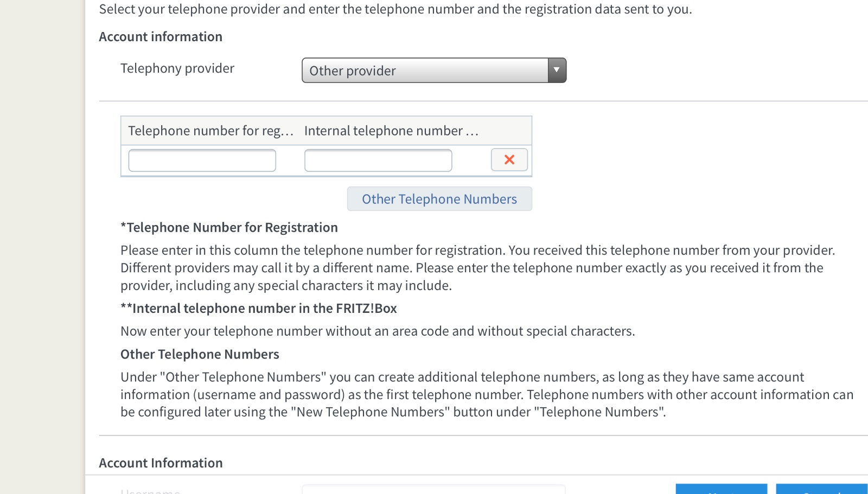
Task: Select the 'Internal telephone number …' column header
Action: tap(391, 131)
